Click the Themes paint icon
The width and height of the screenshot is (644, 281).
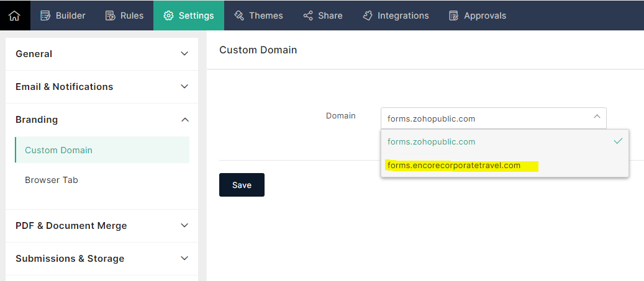(239, 16)
